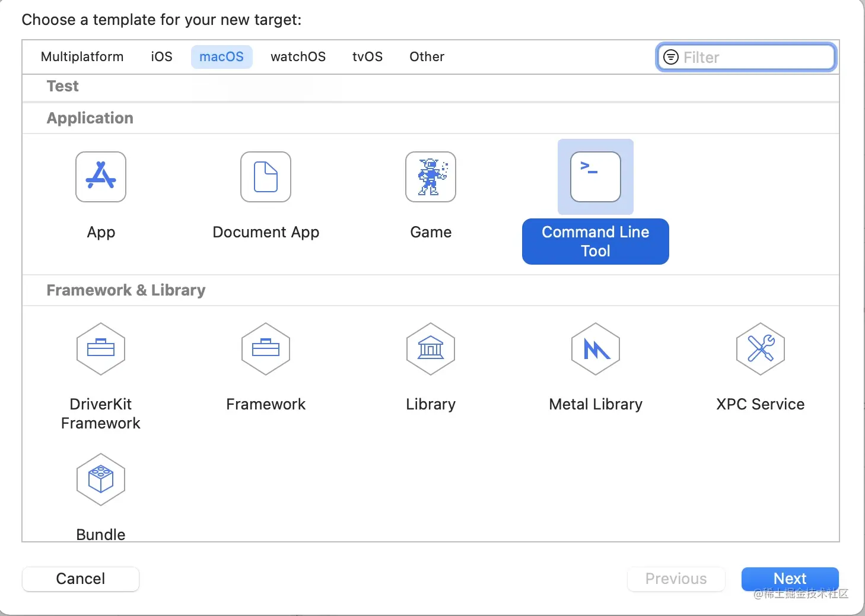
Task: Choose the Metal Library icon
Action: [596, 349]
